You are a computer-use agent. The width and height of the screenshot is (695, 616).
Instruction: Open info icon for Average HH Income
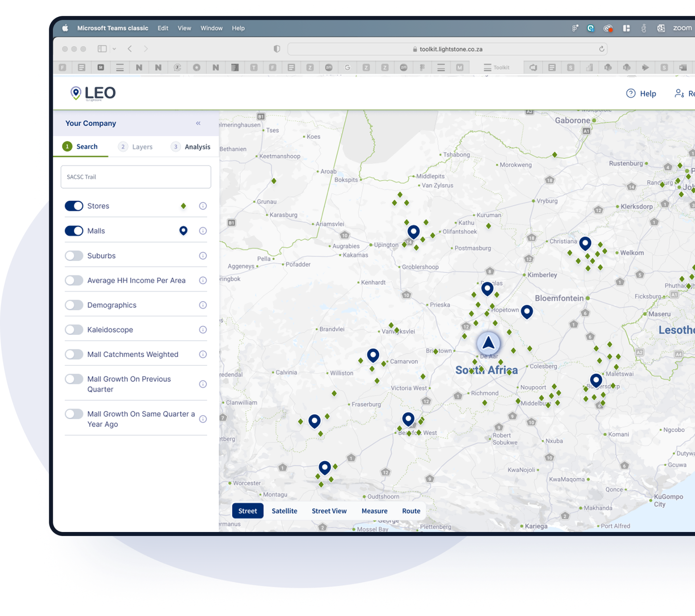(203, 280)
